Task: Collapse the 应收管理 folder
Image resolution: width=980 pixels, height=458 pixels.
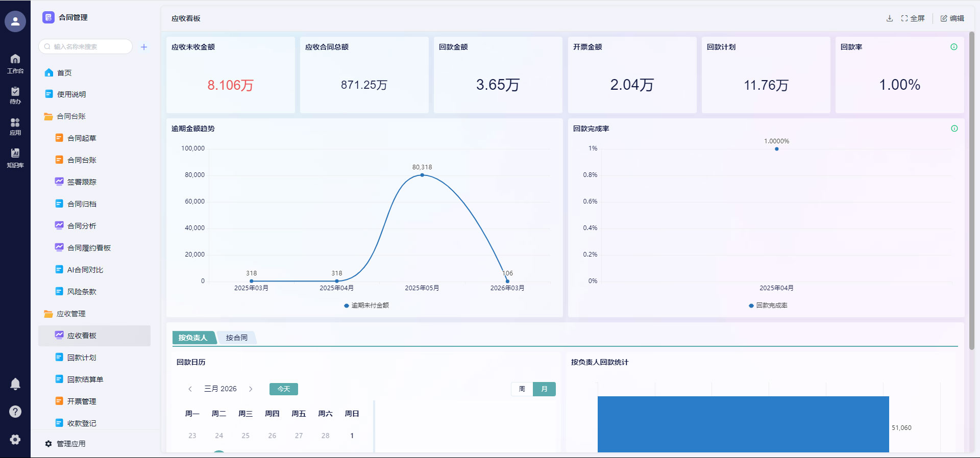Action: click(71, 314)
